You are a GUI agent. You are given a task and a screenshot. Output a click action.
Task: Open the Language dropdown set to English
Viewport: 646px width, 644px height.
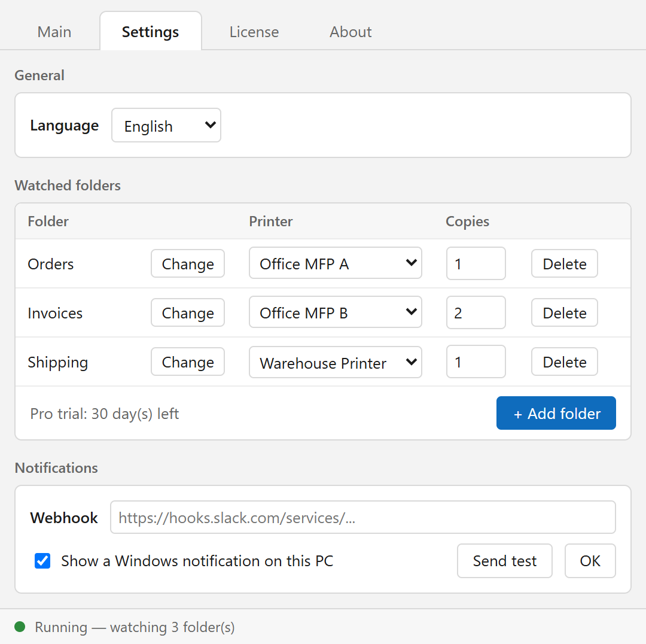[166, 125]
